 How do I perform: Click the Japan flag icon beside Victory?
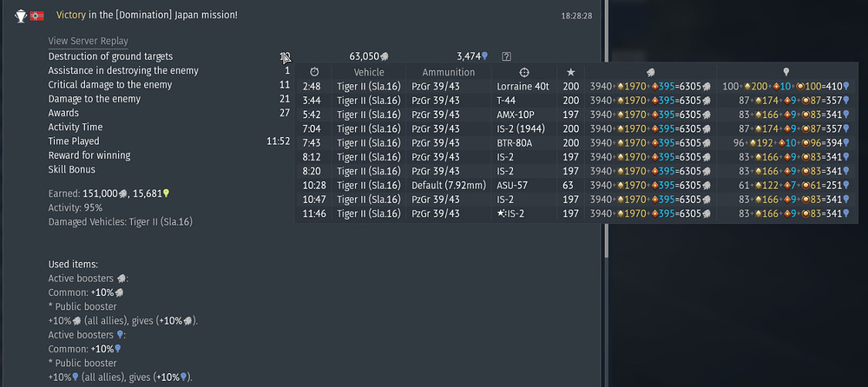pos(37,16)
